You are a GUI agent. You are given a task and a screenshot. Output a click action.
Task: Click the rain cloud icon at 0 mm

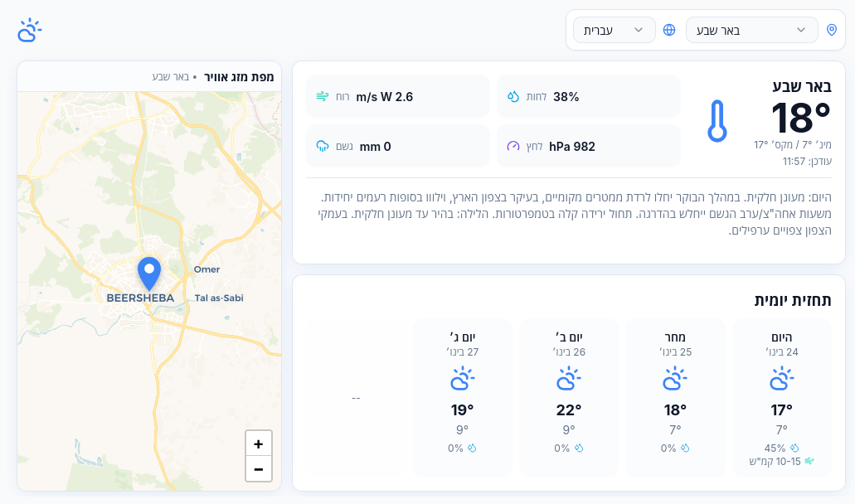coord(323,147)
